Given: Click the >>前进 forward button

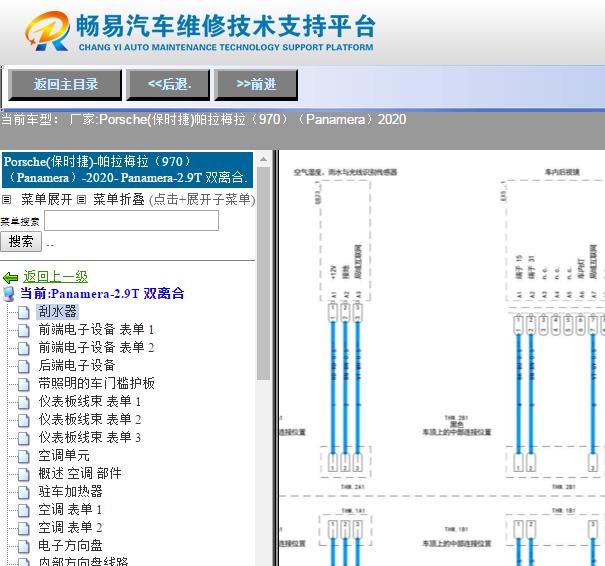Looking at the screenshot, I should [x=256, y=85].
